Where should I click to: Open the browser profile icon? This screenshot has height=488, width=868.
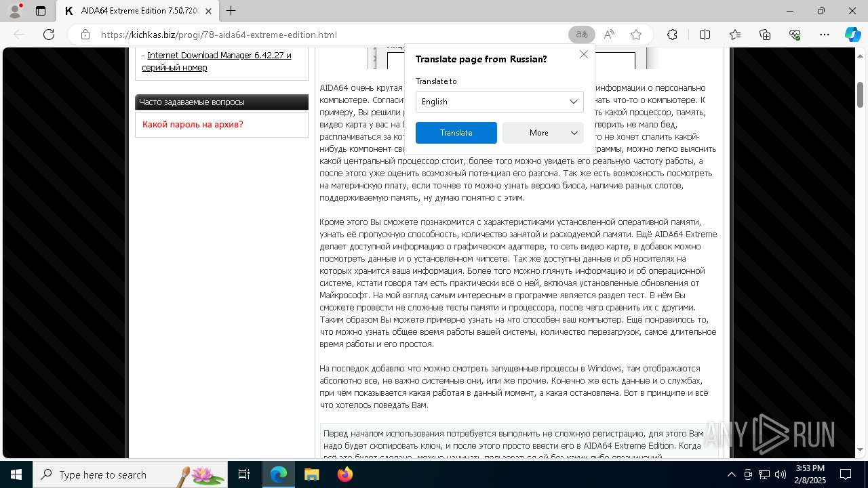[15, 11]
